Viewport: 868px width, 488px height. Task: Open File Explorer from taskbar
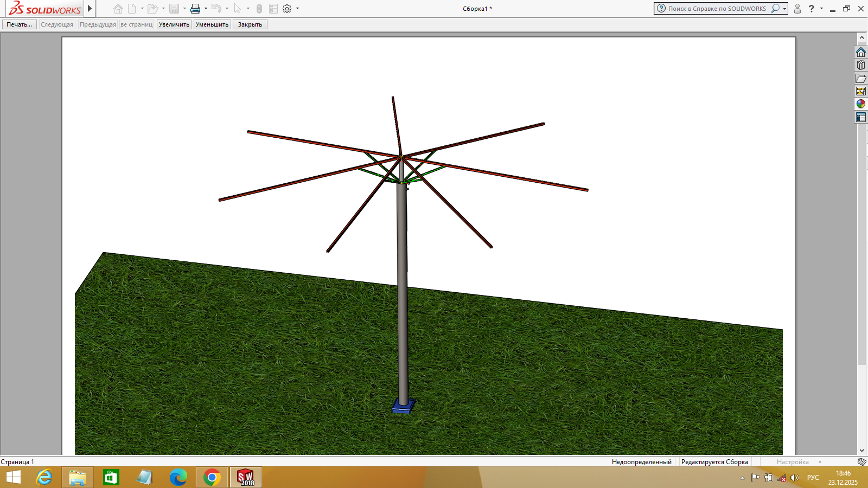click(78, 478)
